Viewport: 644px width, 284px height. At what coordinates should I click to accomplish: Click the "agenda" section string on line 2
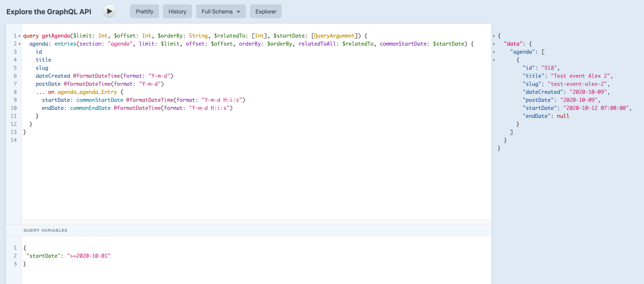click(x=120, y=44)
